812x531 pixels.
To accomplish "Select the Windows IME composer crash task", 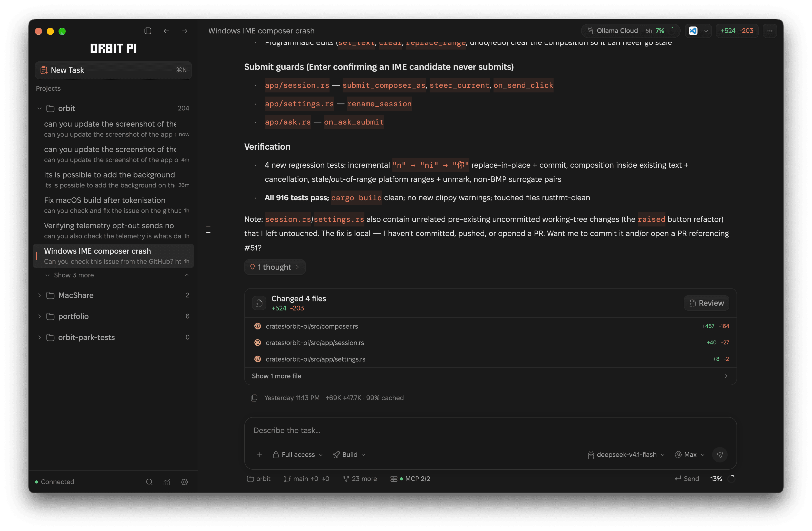I will [113, 255].
